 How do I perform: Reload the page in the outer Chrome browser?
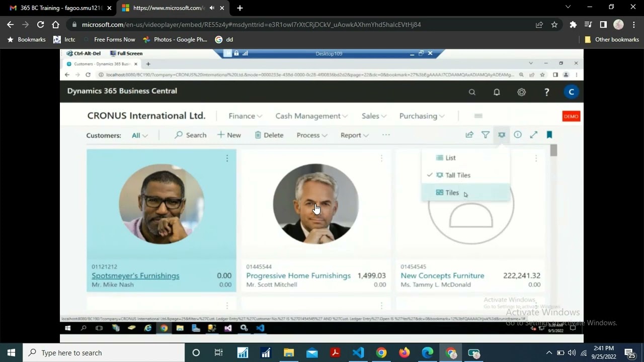(x=41, y=25)
